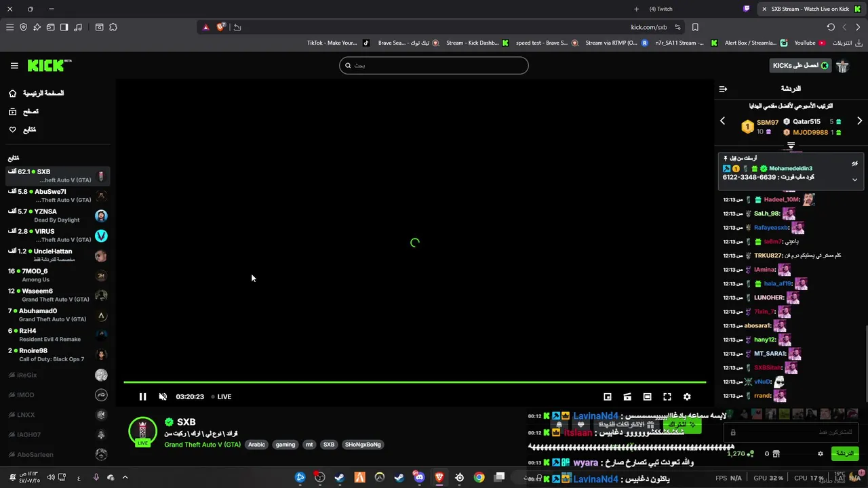Jump to LIVE in the player
The width and height of the screenshot is (868, 488).
pyautogui.click(x=221, y=396)
